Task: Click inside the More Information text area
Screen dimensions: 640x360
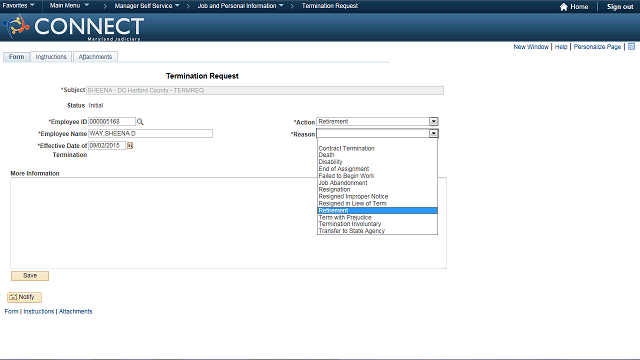Action: [x=229, y=223]
